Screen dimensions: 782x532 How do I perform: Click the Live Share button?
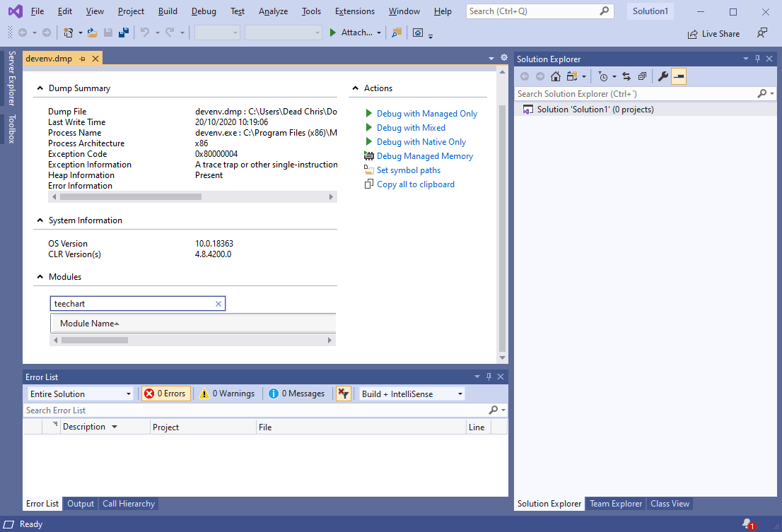pyautogui.click(x=713, y=33)
